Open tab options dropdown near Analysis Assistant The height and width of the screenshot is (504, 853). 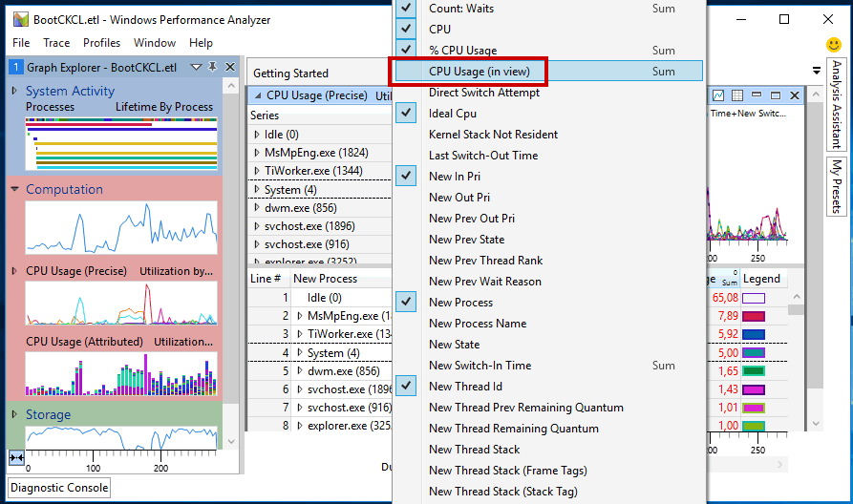coord(816,71)
